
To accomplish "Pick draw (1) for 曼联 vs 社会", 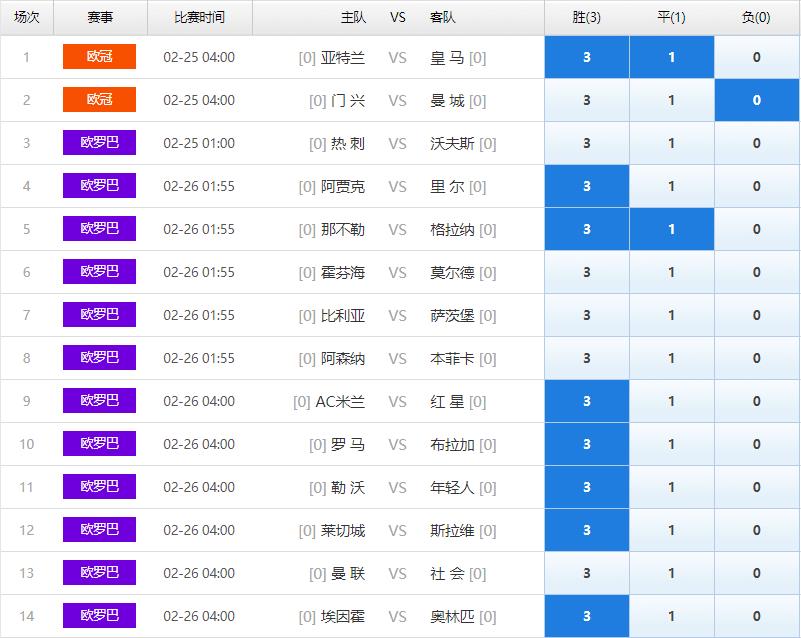I will [x=672, y=573].
